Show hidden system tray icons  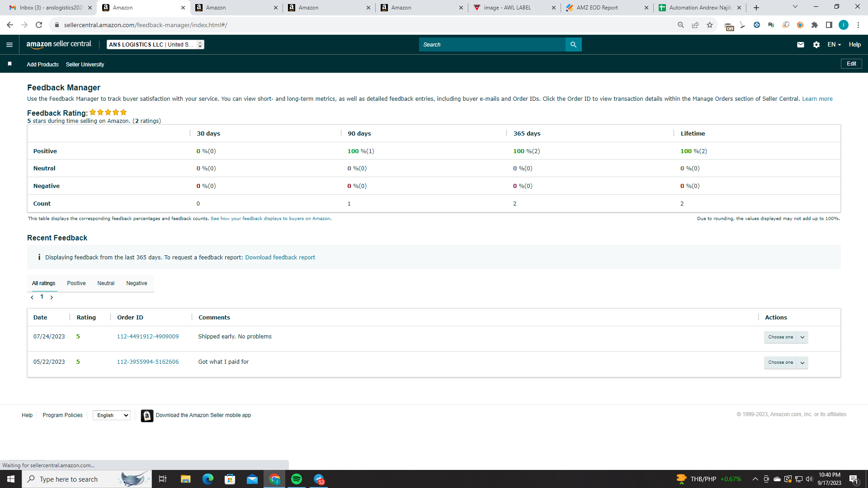(x=755, y=479)
